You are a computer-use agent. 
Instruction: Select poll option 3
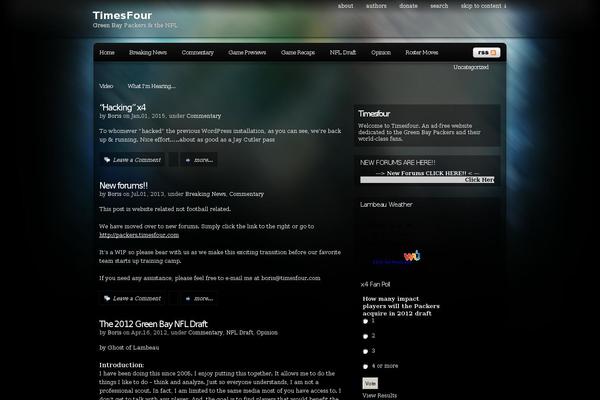[365, 351]
